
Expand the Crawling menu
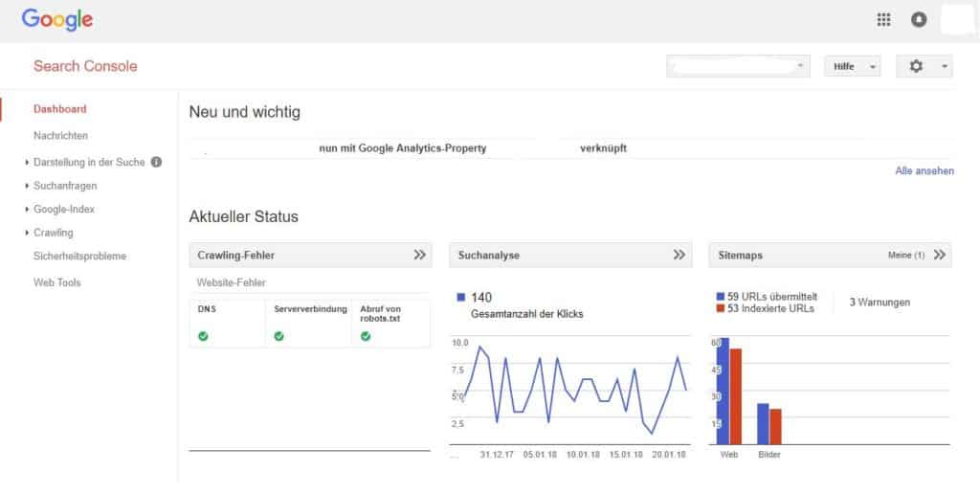[x=27, y=233]
